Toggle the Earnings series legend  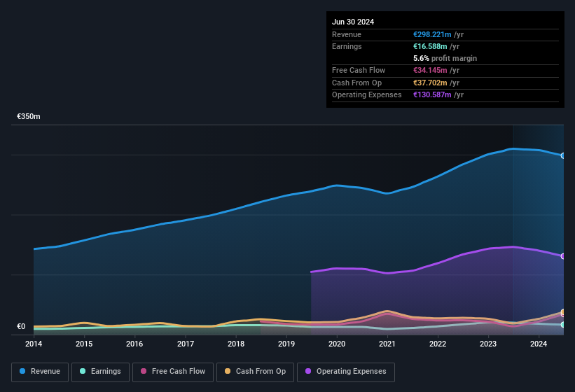(100, 372)
